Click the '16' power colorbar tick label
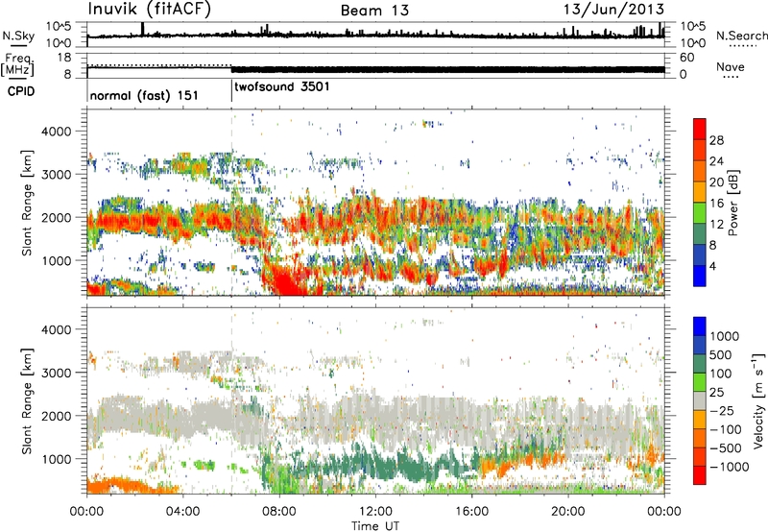Screen dimensions: 768x532 716,204
